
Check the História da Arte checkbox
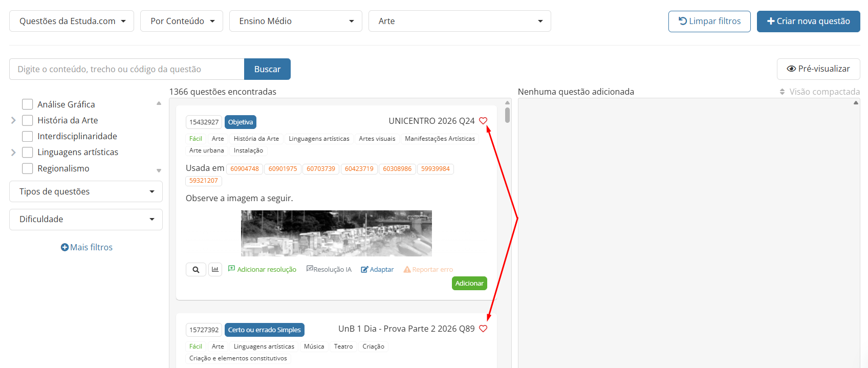(28, 120)
